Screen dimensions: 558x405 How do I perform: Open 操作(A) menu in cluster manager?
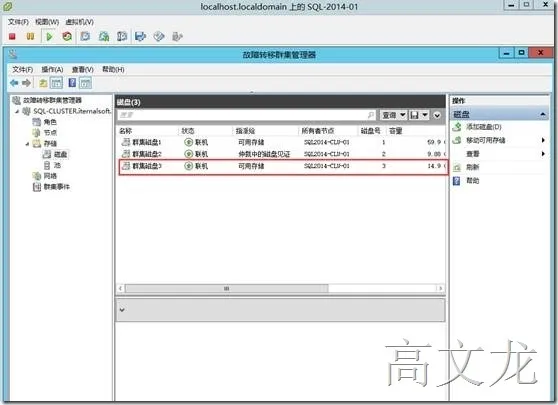coord(52,69)
